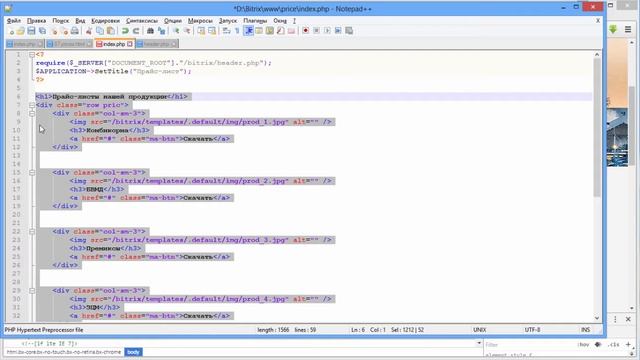Click the Print toolbar icon
The image size is (640, 360).
pyautogui.click(x=75, y=31)
